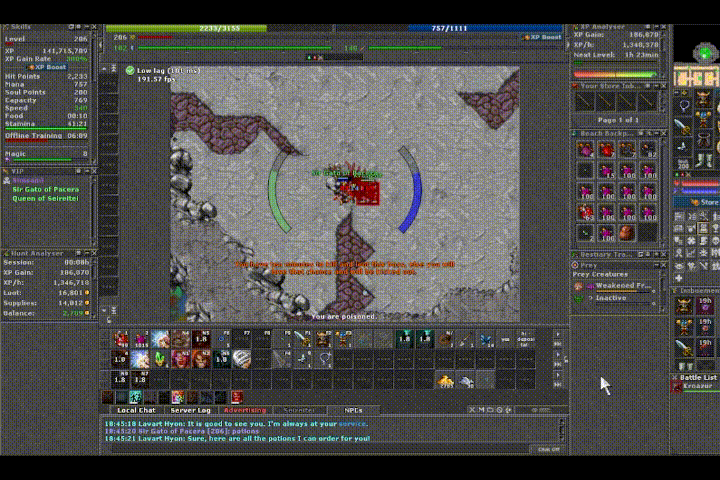Activate the blue armor action bar slot

(x=343, y=339)
